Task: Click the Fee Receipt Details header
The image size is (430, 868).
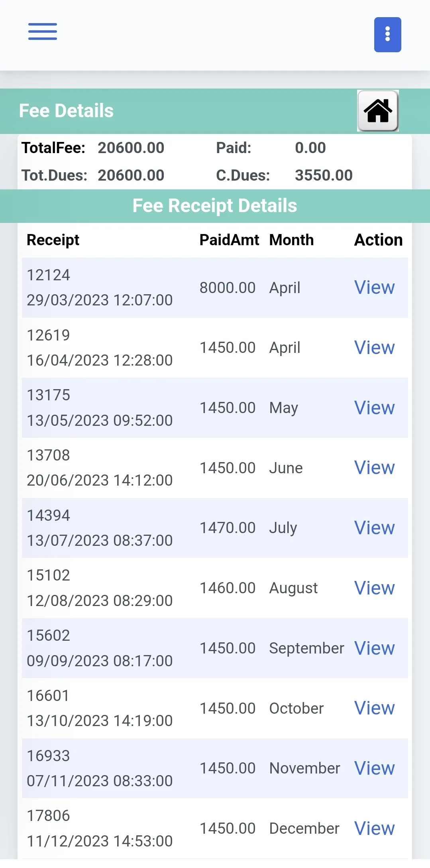Action: click(x=215, y=206)
